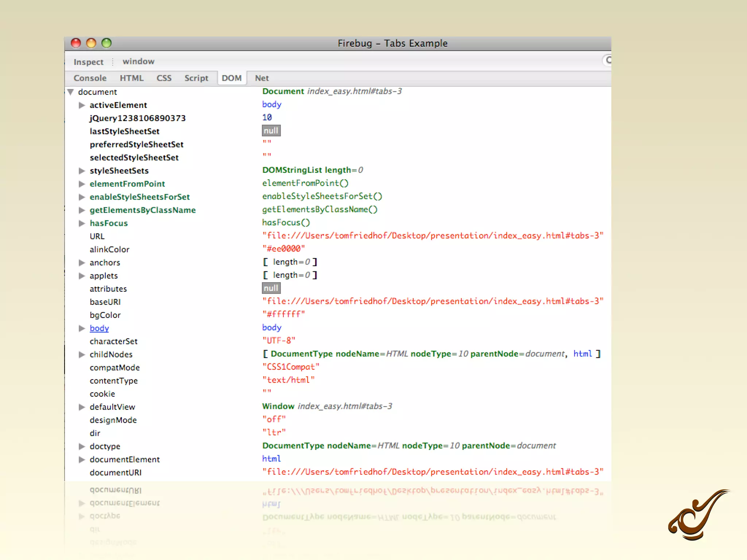Expand the anchors node
Image resolution: width=747 pixels, height=560 pixels.
pyautogui.click(x=82, y=263)
